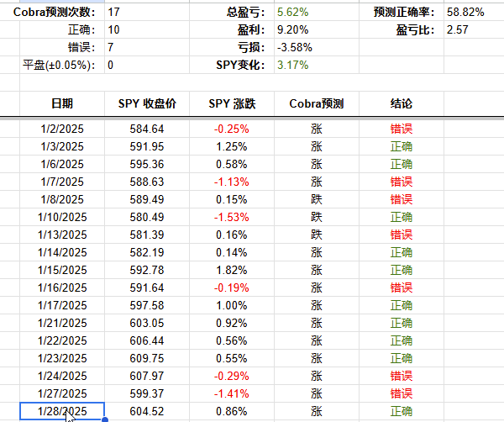Select closing price 581.39
This screenshot has height=422, width=504.
147,235
